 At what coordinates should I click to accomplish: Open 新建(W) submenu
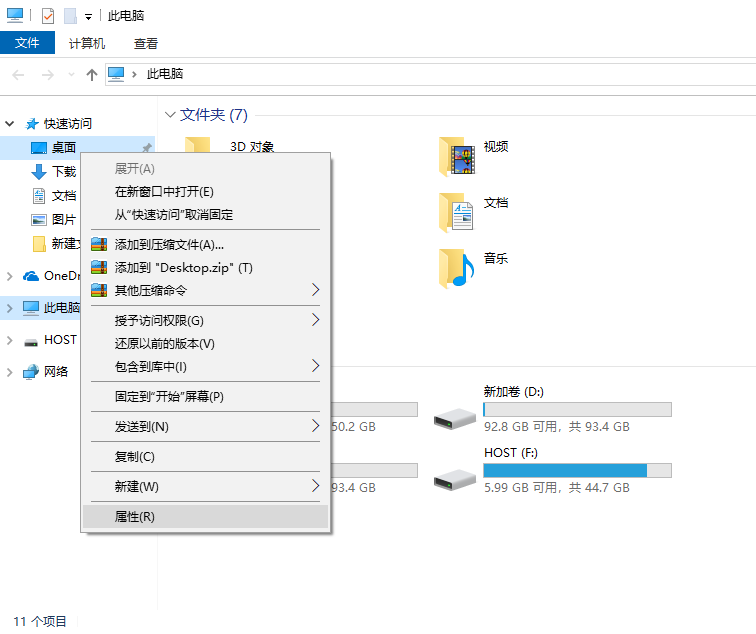tap(205, 486)
